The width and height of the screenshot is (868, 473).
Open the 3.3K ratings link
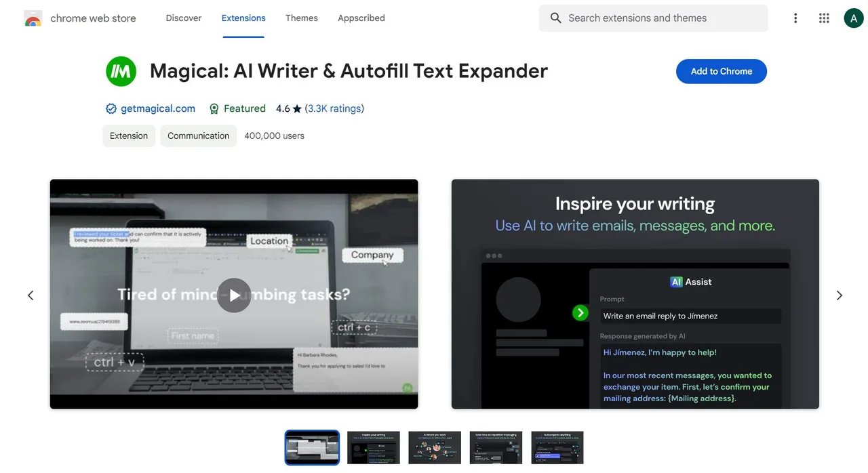click(x=334, y=108)
